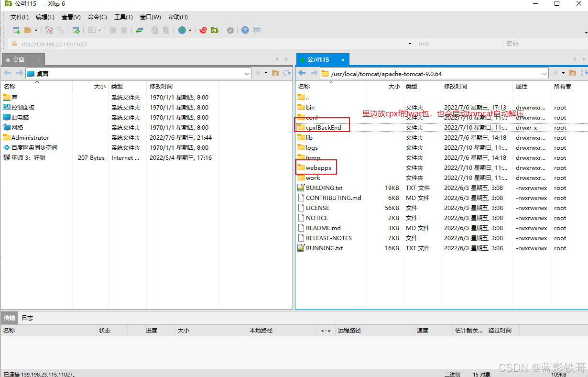588x377 pixels.
Task: Expand the remote path dropdown chevron
Action: (x=544, y=74)
